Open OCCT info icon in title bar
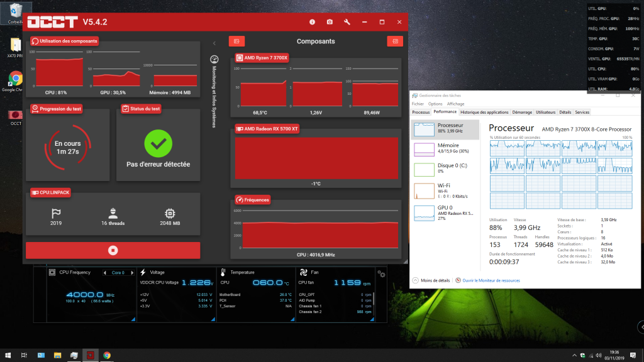644x362 pixels. click(x=312, y=22)
